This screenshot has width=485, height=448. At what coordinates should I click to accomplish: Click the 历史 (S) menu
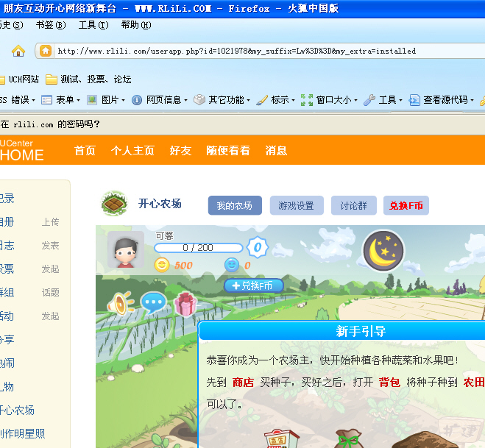click(x=12, y=25)
